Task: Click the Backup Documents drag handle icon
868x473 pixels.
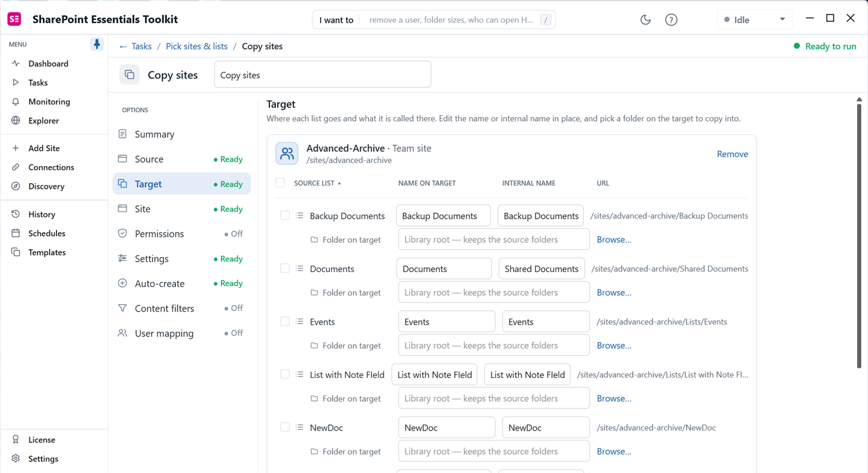Action: coord(299,216)
